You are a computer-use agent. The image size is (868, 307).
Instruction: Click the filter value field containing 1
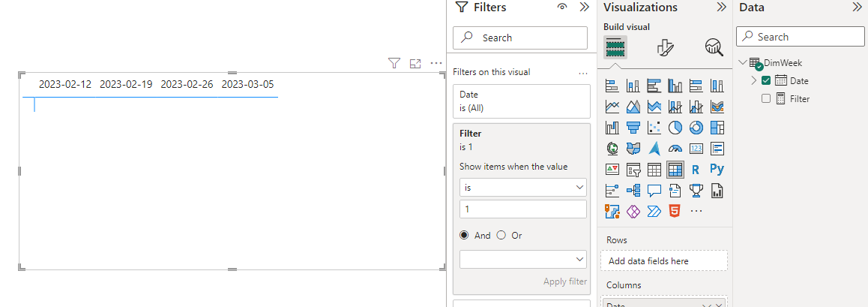(523, 209)
